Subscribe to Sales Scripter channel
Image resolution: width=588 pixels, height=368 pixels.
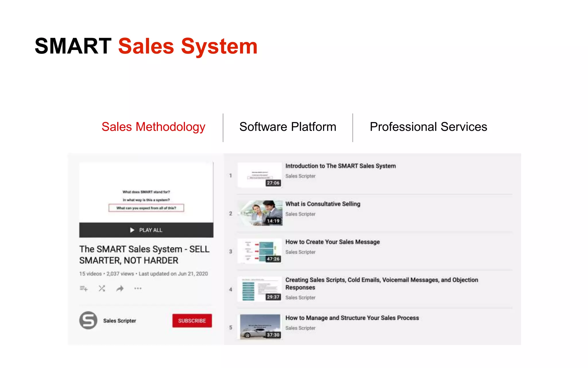[x=192, y=321]
